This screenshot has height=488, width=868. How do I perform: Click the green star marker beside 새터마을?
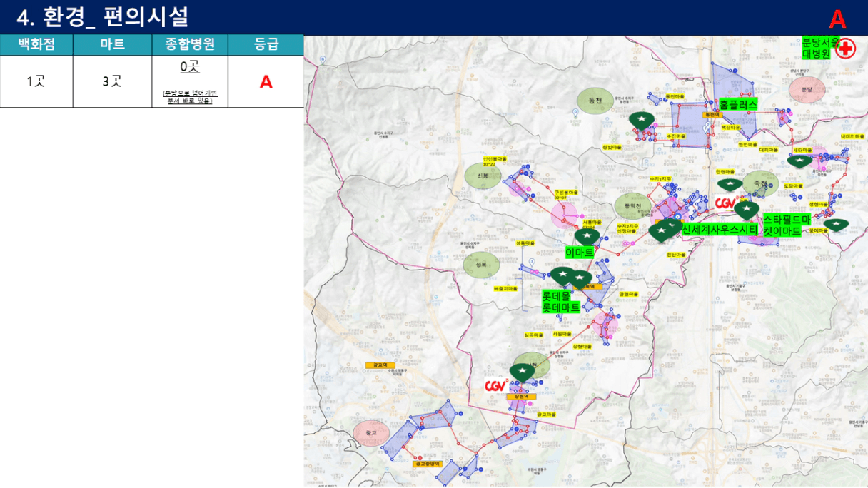point(799,161)
